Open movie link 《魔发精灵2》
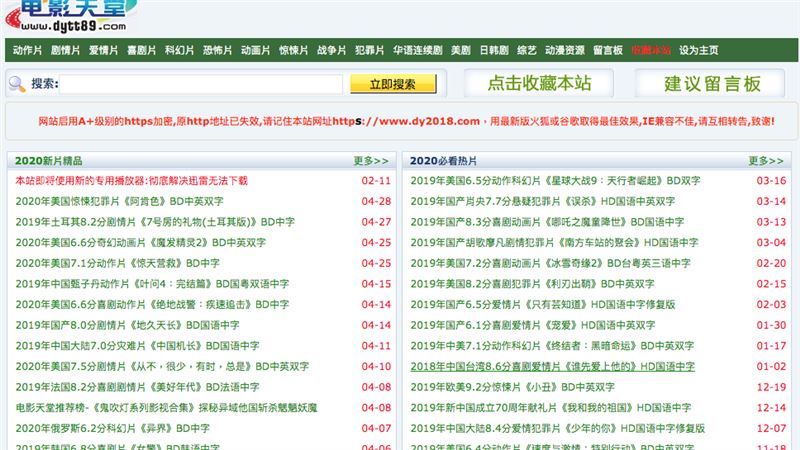This screenshot has height=450, width=800. tap(140, 243)
